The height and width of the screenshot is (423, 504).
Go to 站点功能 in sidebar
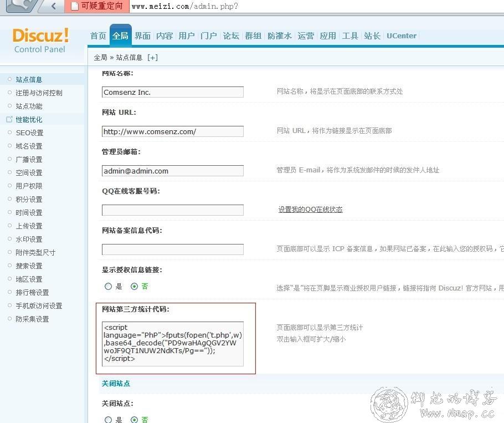[29, 106]
